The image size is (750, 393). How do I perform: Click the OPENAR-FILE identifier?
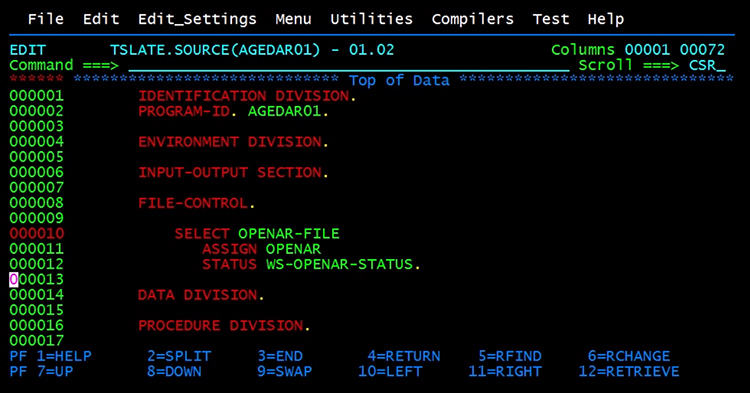[289, 234]
